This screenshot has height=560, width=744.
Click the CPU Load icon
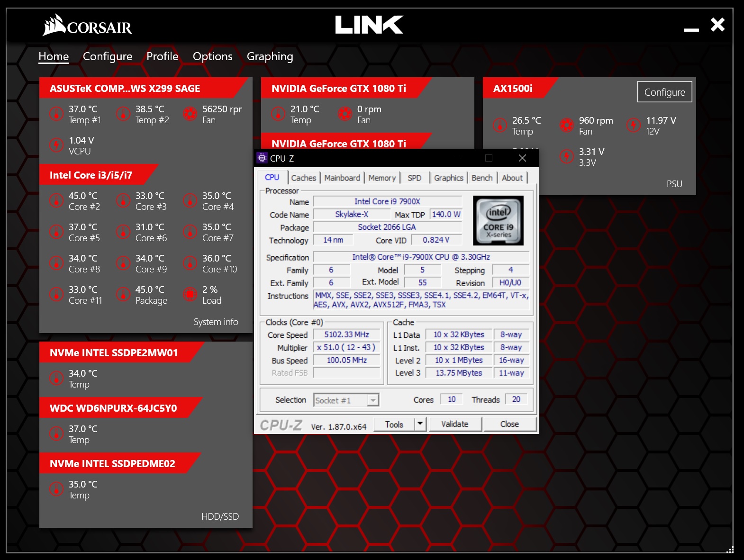coord(190,294)
